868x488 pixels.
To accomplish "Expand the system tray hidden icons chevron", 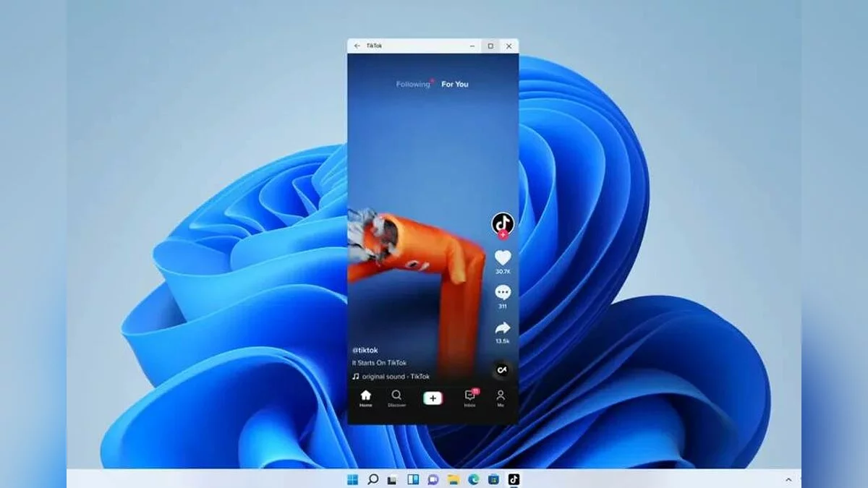I will [x=788, y=479].
